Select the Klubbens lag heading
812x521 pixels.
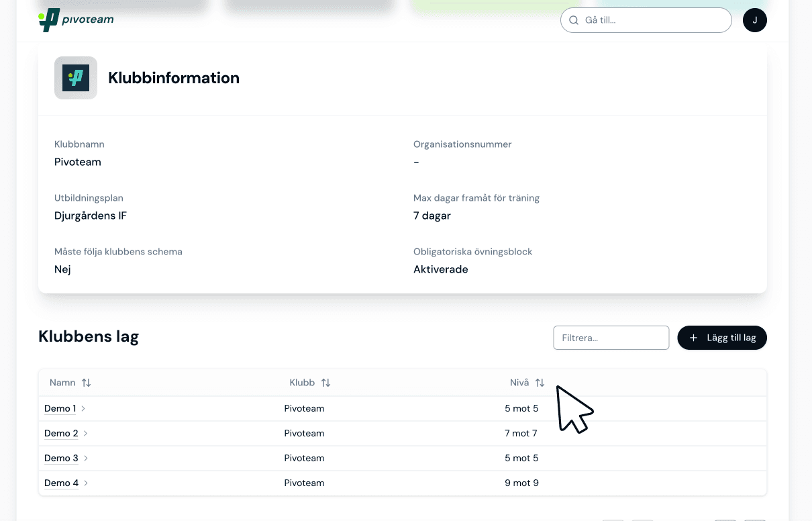pos(89,336)
